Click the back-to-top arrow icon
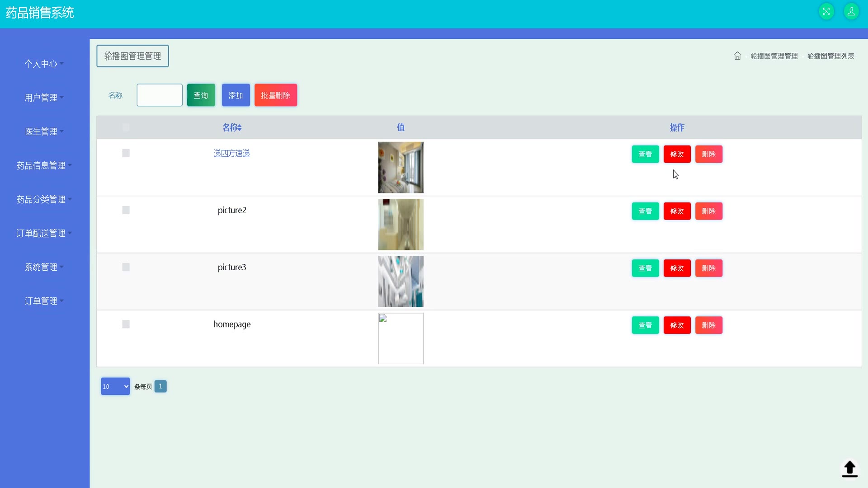The width and height of the screenshot is (868, 488). coord(850,469)
